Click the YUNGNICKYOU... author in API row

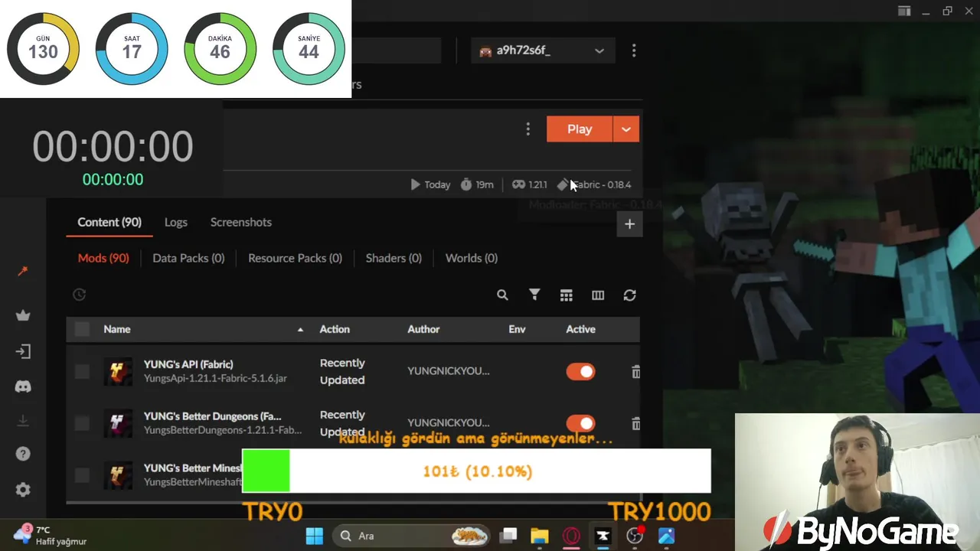(449, 371)
